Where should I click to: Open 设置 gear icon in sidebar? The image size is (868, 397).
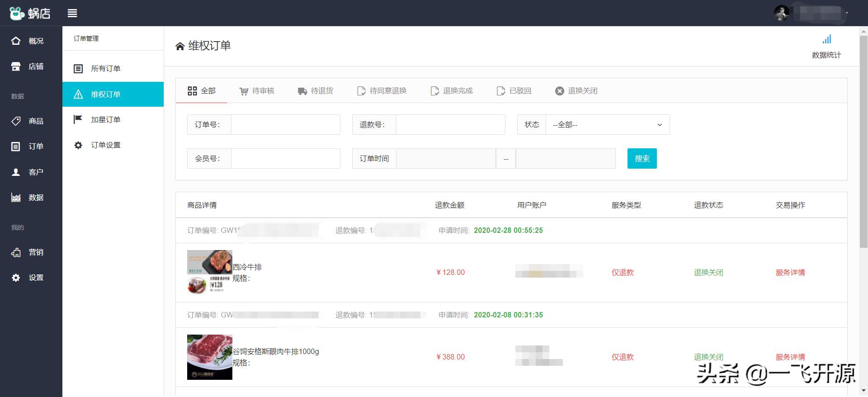pos(16,278)
